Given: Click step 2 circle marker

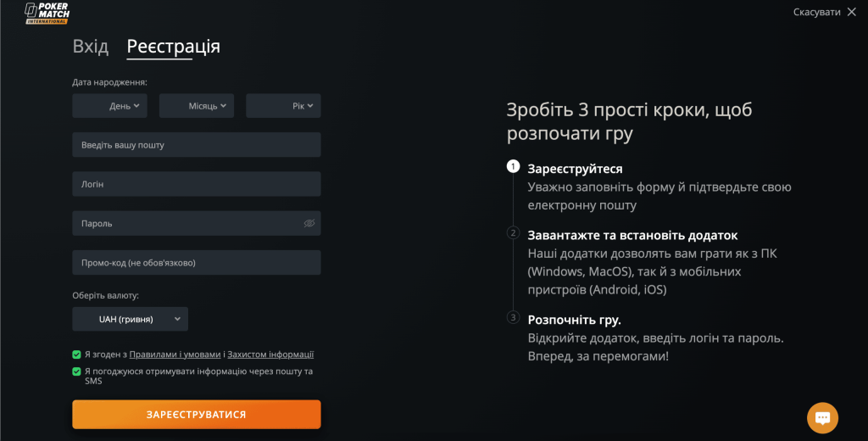Looking at the screenshot, I should click(513, 232).
